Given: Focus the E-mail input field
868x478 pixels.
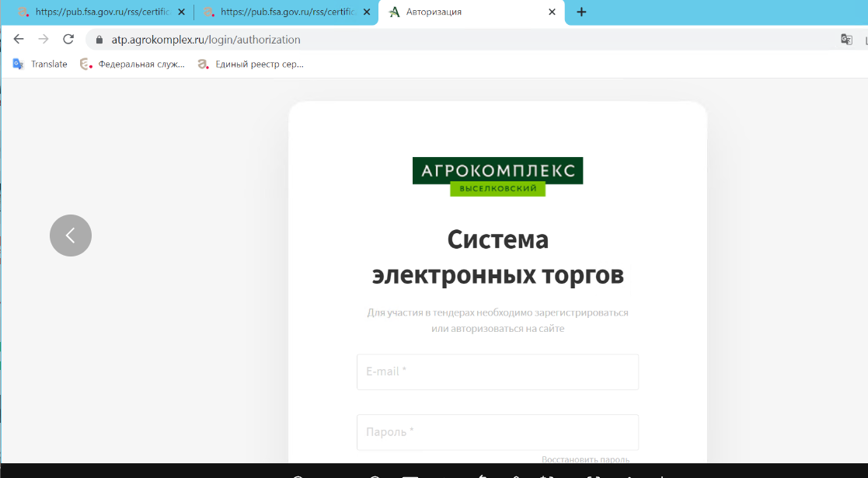Looking at the screenshot, I should (x=497, y=372).
